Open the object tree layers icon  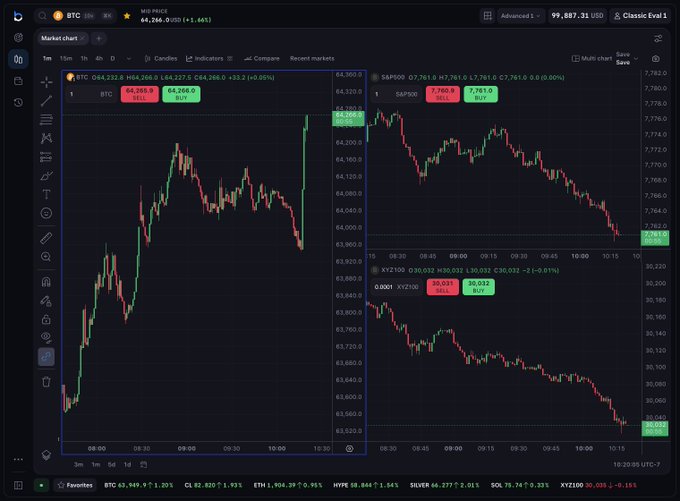[46, 455]
